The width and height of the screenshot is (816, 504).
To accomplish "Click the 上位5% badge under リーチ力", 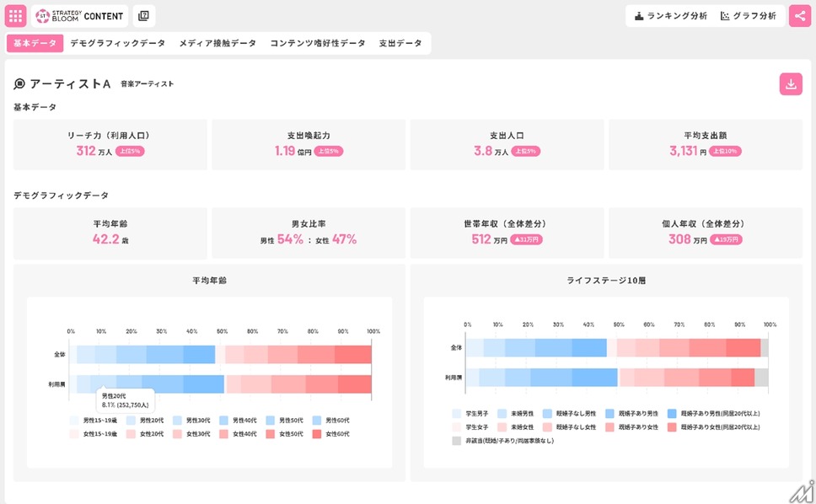I will (130, 152).
